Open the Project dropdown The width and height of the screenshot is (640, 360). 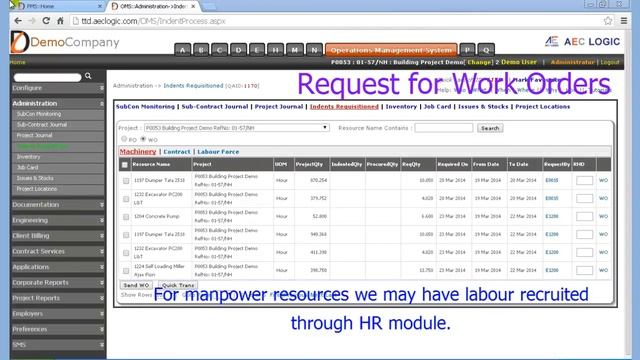pyautogui.click(x=236, y=128)
